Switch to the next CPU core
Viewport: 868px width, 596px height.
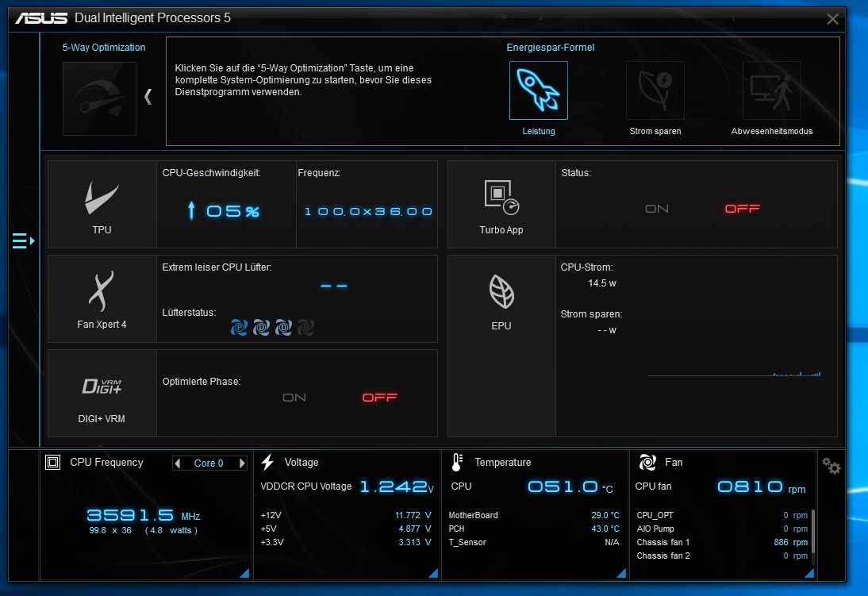click(x=242, y=463)
